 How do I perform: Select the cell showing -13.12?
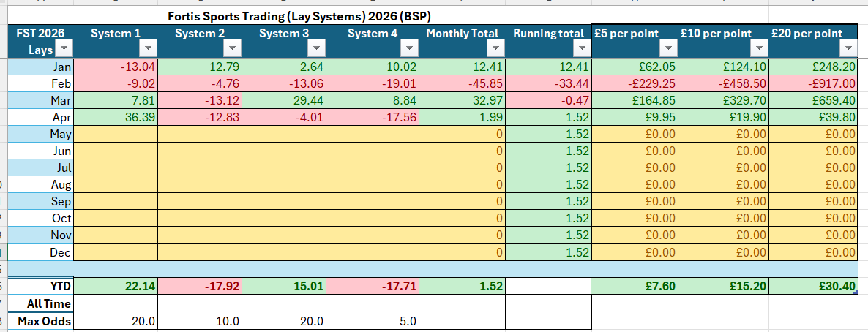200,102
